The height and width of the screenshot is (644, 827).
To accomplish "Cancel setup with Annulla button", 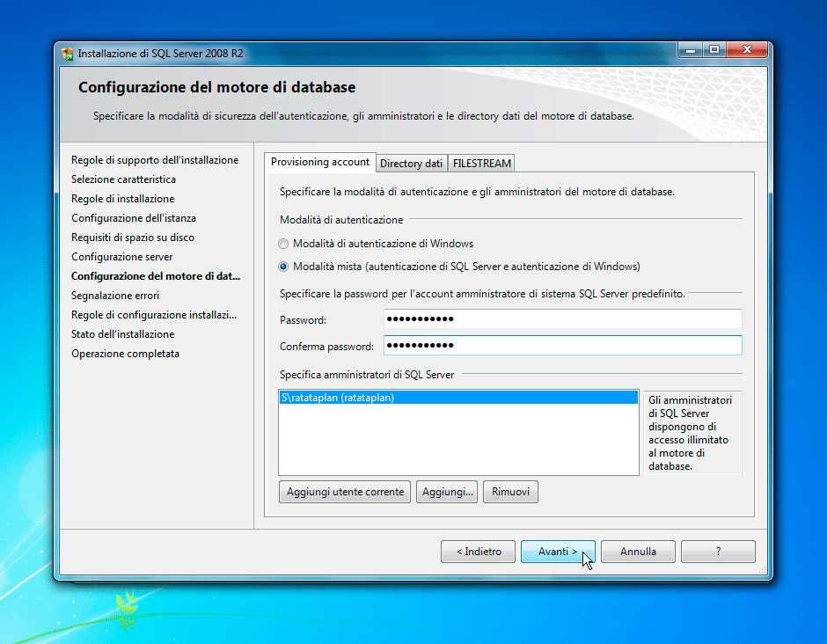I will [x=638, y=552].
